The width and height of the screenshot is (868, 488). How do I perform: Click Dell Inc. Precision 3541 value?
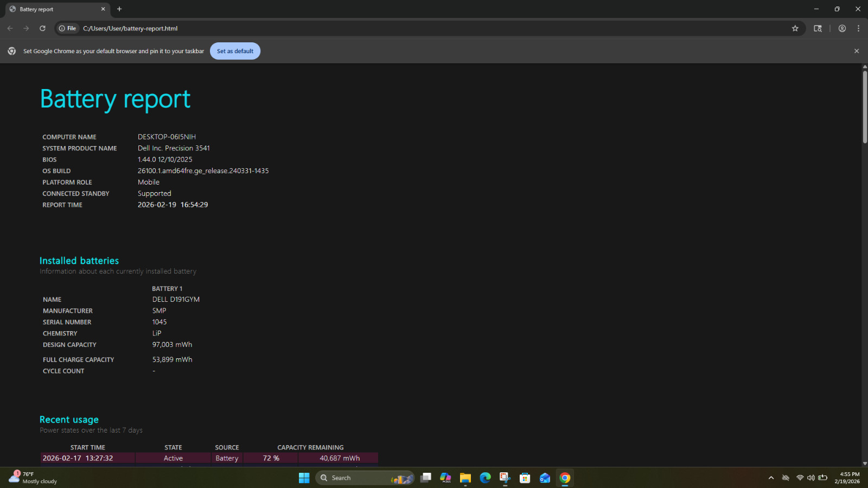174,148
